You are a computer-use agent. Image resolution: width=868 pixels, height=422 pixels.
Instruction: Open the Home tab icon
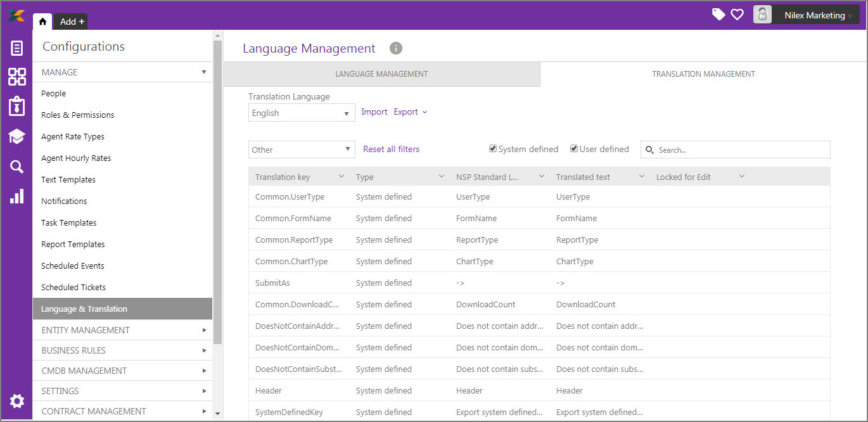[x=42, y=22]
